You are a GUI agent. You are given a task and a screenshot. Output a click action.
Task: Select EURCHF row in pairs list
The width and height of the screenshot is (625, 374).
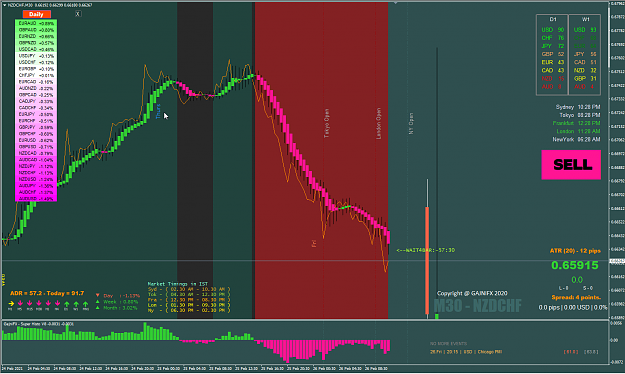tap(36, 121)
